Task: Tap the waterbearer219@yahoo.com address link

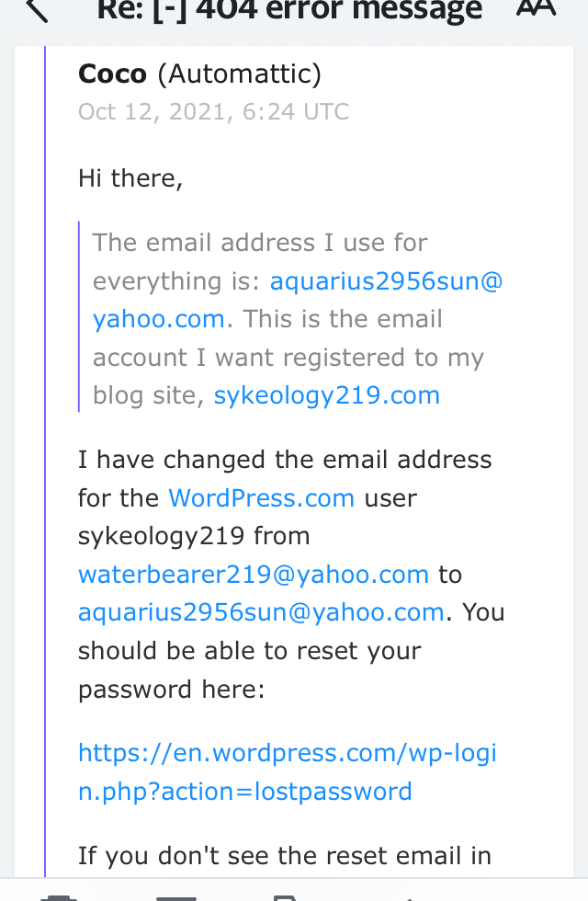Action: (253, 575)
